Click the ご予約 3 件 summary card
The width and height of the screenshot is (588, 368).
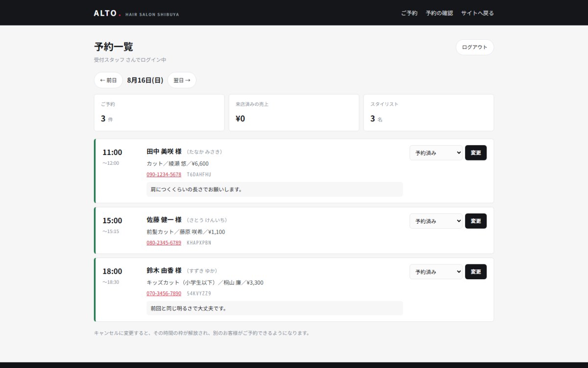159,113
